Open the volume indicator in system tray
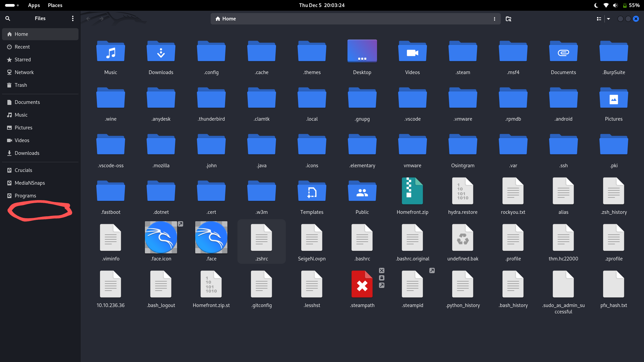Viewport: 644px width, 362px height. click(x=615, y=5)
